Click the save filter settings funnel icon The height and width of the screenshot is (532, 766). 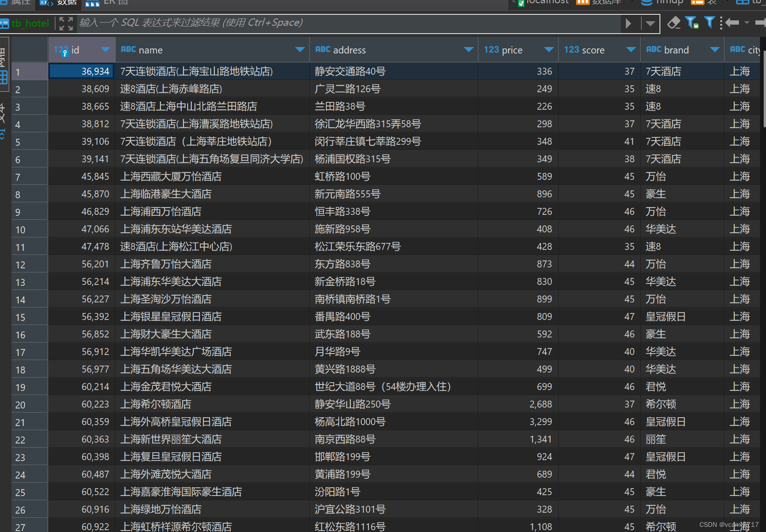(x=691, y=23)
